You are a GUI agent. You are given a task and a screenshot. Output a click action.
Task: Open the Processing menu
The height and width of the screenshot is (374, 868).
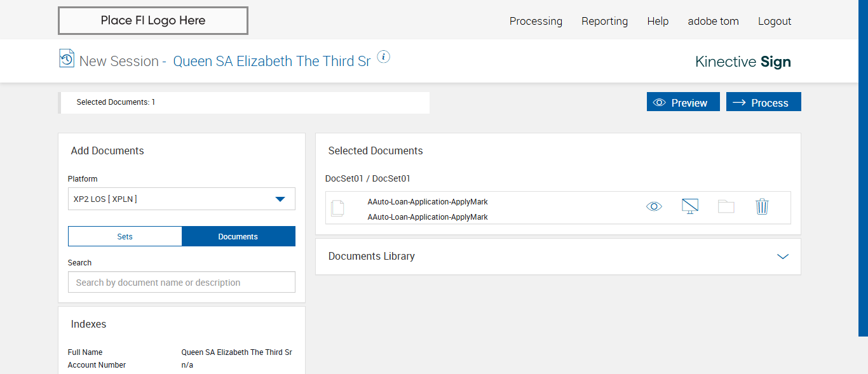coord(536,21)
